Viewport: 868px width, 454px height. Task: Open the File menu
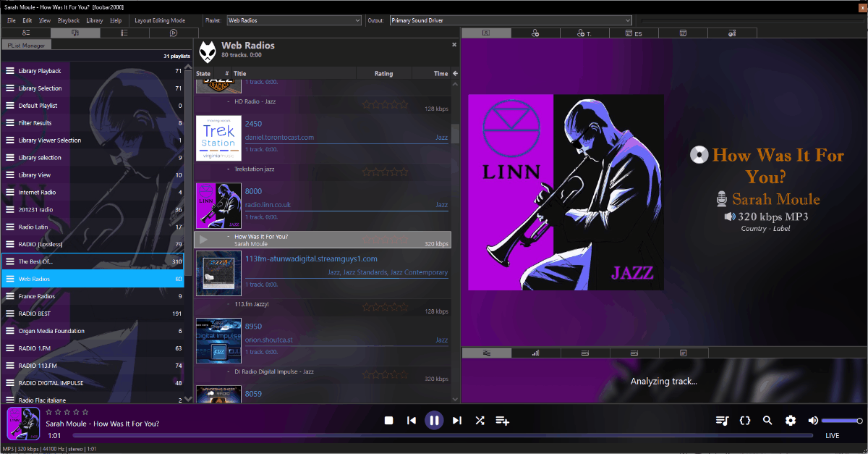pos(12,20)
